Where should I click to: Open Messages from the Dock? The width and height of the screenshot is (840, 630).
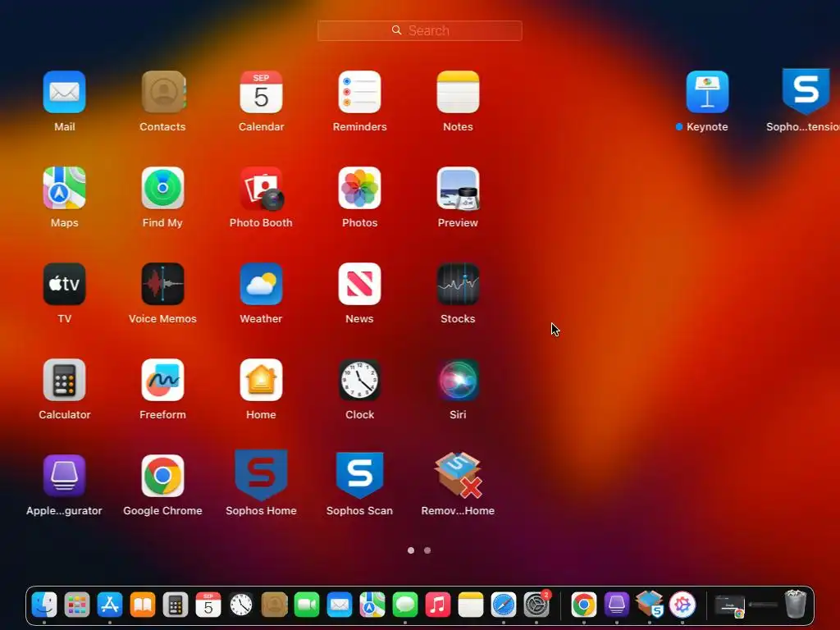click(405, 605)
